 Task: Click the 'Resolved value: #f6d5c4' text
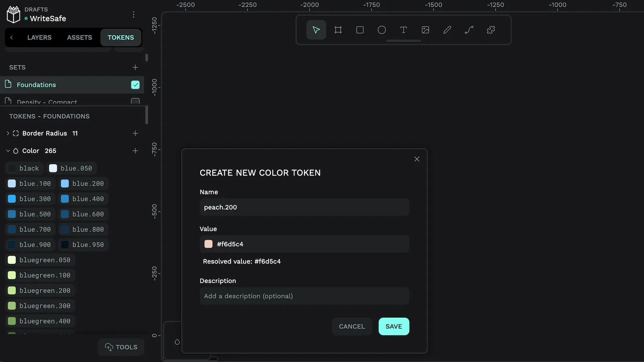pos(242,261)
